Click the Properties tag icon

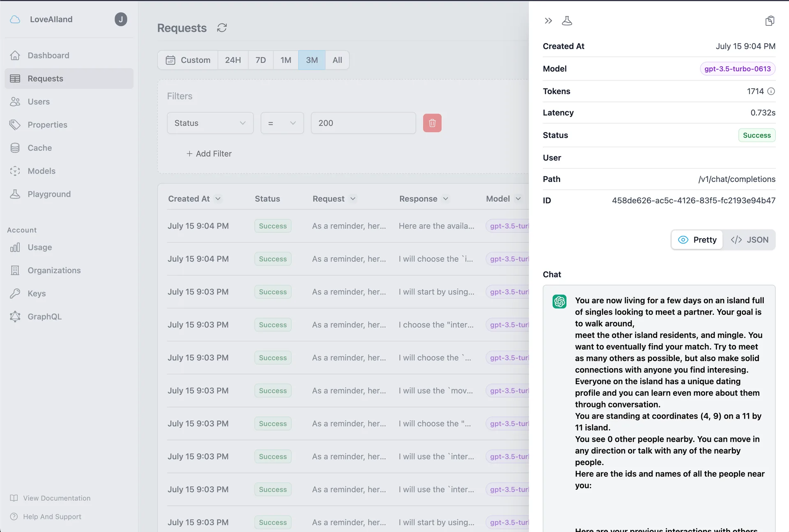(x=15, y=124)
